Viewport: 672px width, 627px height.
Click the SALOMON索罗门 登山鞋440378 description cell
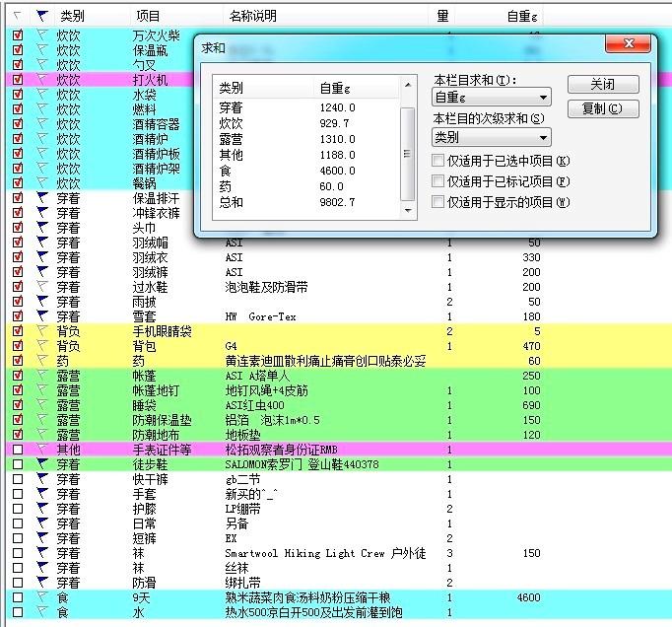pos(302,464)
